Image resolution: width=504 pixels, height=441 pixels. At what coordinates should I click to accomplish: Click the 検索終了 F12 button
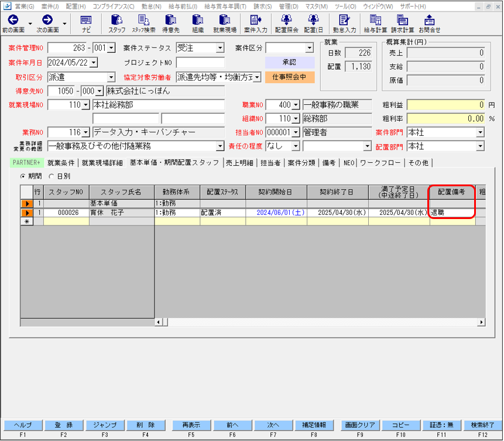483,425
